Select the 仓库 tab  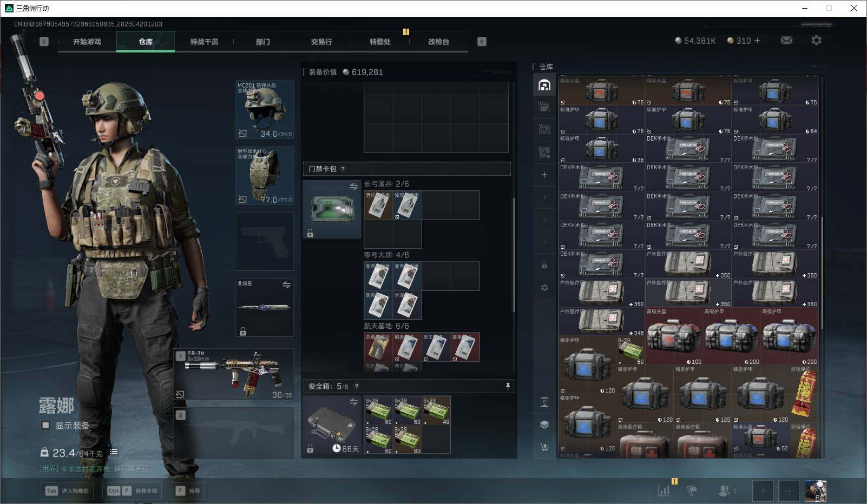(146, 42)
